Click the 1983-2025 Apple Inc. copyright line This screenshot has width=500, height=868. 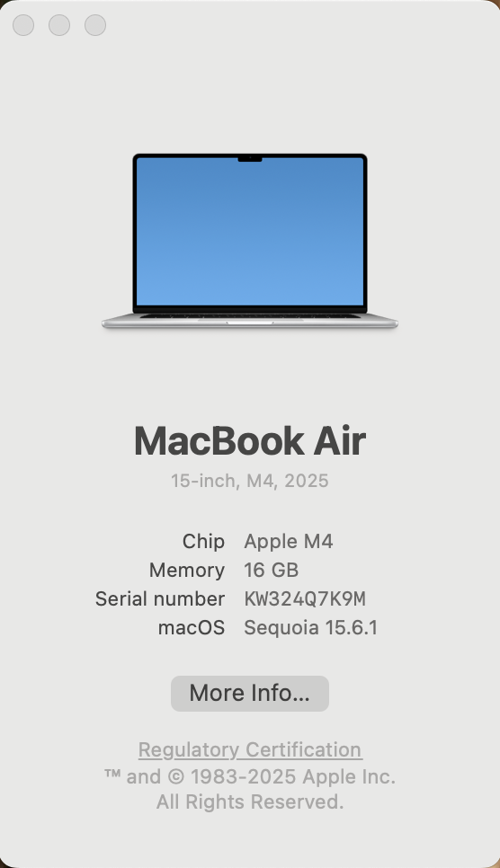tap(249, 776)
